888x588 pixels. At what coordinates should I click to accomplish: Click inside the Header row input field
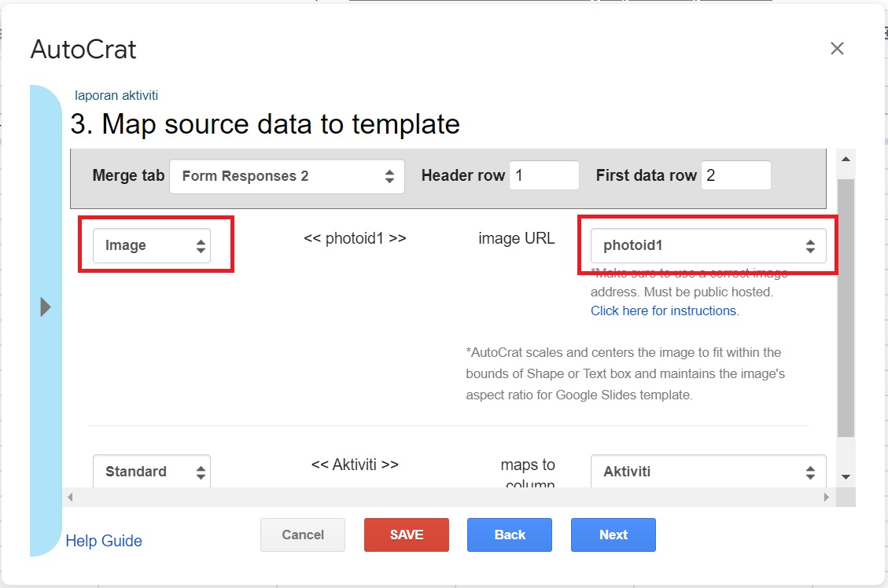point(544,175)
